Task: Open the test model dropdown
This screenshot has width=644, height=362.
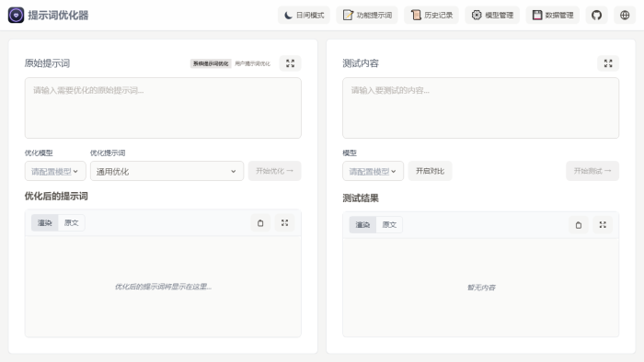Action: click(x=373, y=171)
